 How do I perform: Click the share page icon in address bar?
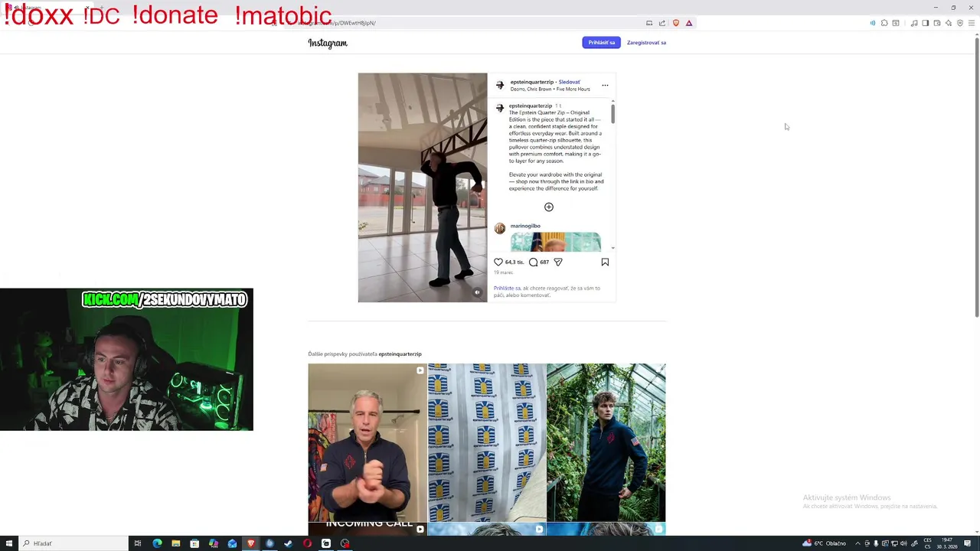coord(662,23)
